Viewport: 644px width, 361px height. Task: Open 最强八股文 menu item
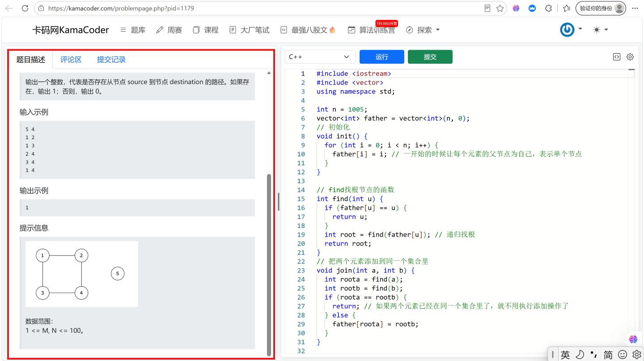click(x=308, y=30)
